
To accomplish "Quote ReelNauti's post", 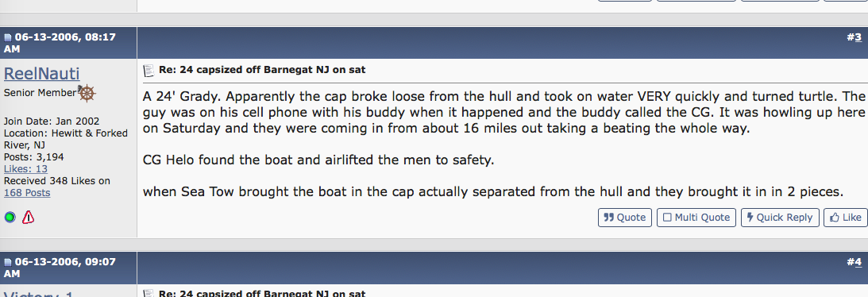I will pyautogui.click(x=625, y=218).
